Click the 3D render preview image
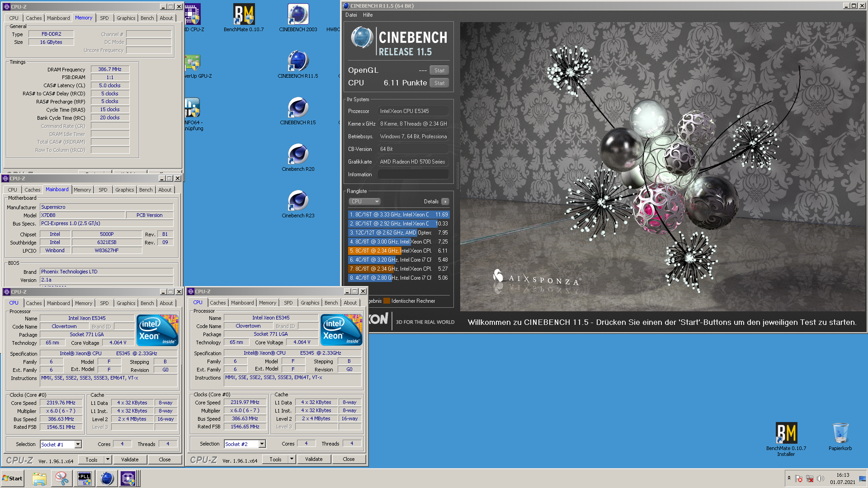Image resolution: width=868 pixels, height=488 pixels. pos(662,166)
